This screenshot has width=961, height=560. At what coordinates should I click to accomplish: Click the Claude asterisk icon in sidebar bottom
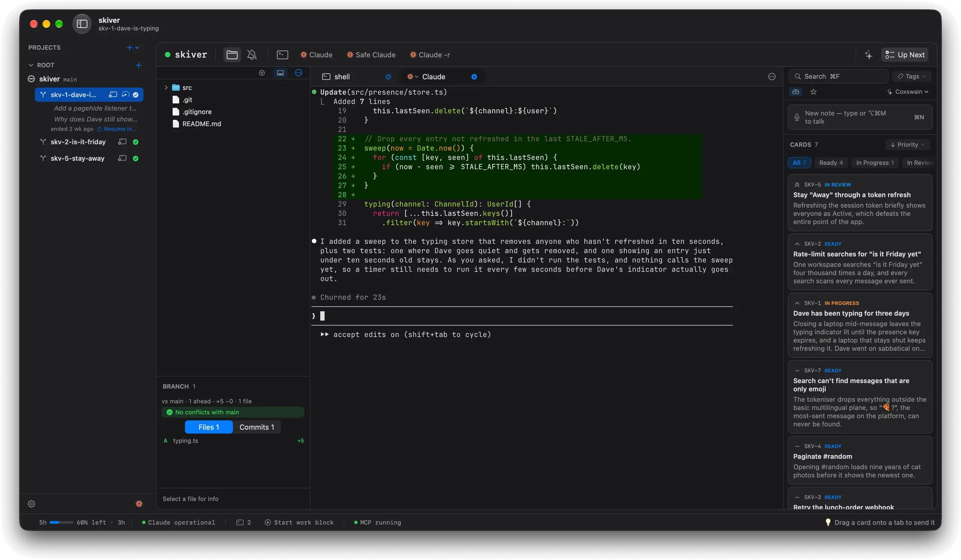[139, 504]
